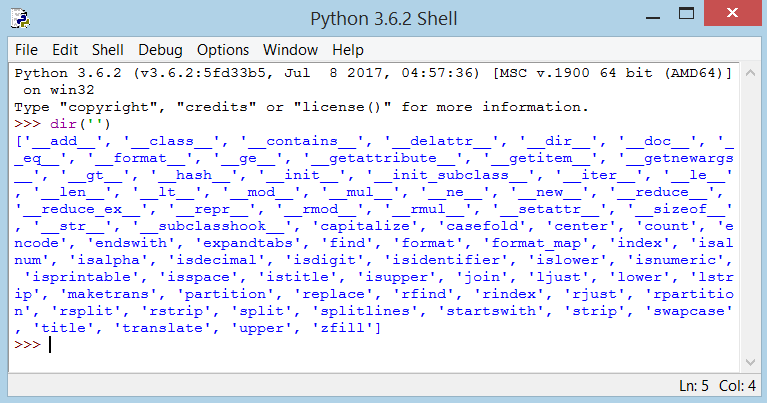Open the Shell menu

(x=108, y=50)
